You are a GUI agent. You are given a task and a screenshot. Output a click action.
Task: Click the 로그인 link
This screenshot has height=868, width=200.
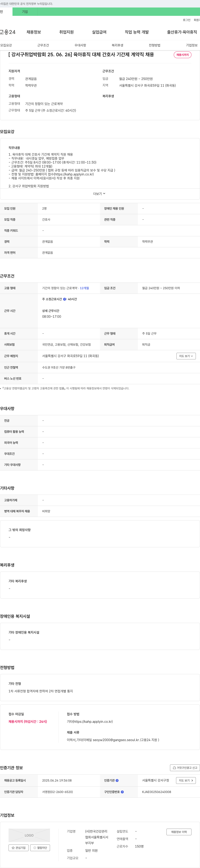click(186, 20)
